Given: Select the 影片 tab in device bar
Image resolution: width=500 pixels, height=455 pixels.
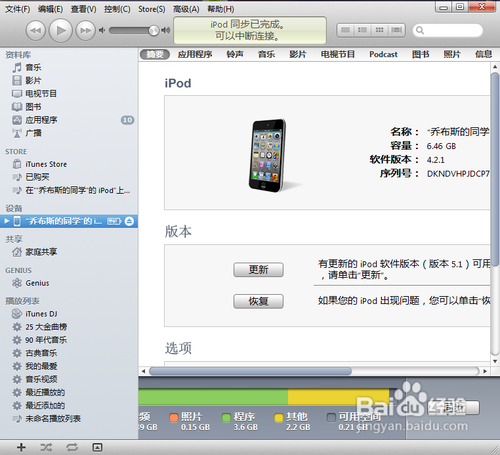Looking at the screenshot, I should pyautogui.click(x=298, y=54).
